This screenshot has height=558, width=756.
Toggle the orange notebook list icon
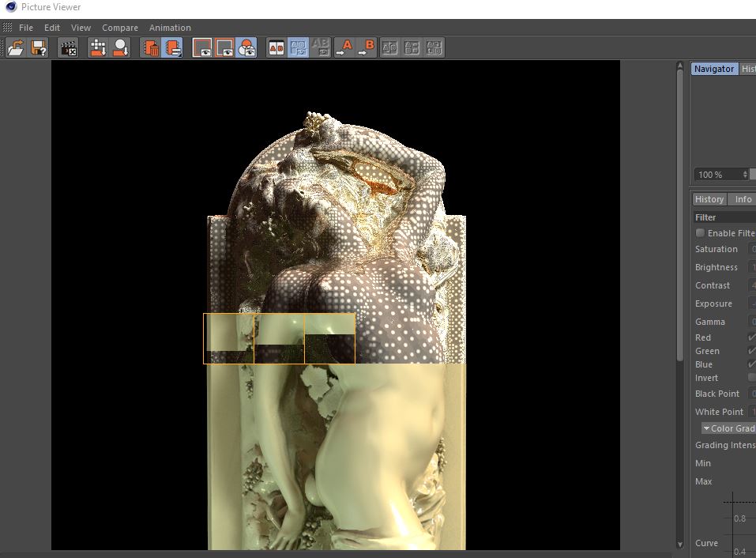point(172,47)
